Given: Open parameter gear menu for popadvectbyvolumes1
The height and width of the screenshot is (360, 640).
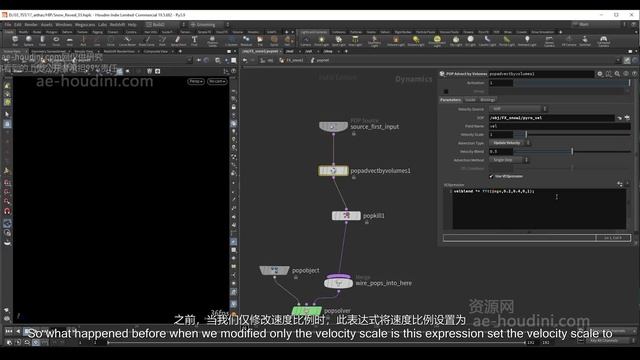Looking at the screenshot, I should point(600,74).
